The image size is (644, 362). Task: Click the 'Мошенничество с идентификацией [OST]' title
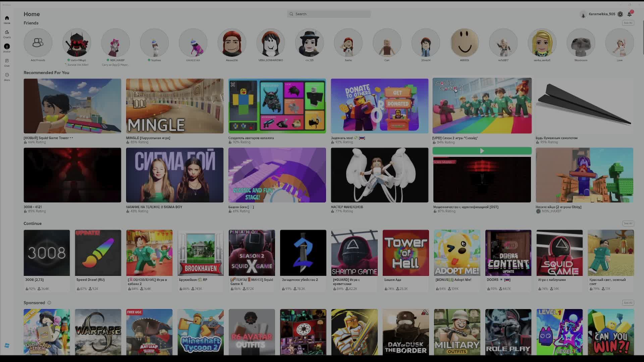click(466, 207)
